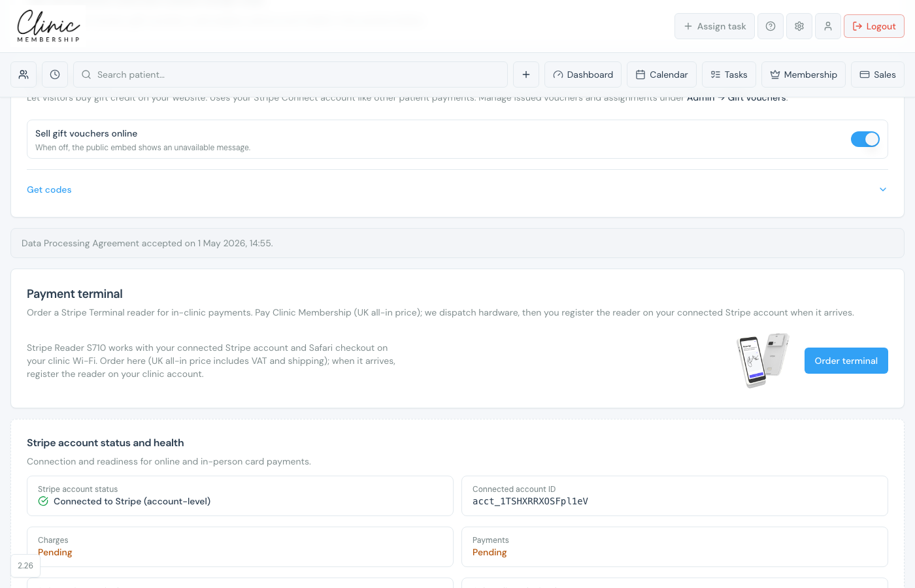The height and width of the screenshot is (588, 915).
Task: Open the Calendar tab
Action: [x=661, y=74]
